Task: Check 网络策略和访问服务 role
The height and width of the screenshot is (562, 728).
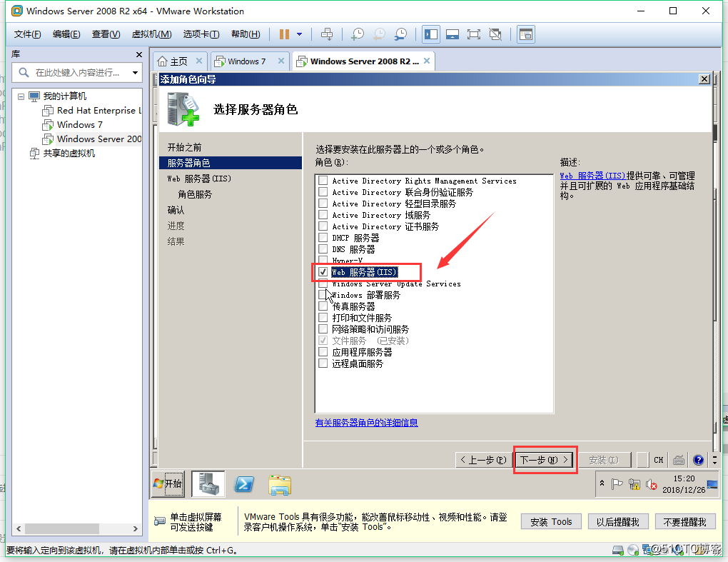Action: [x=323, y=328]
